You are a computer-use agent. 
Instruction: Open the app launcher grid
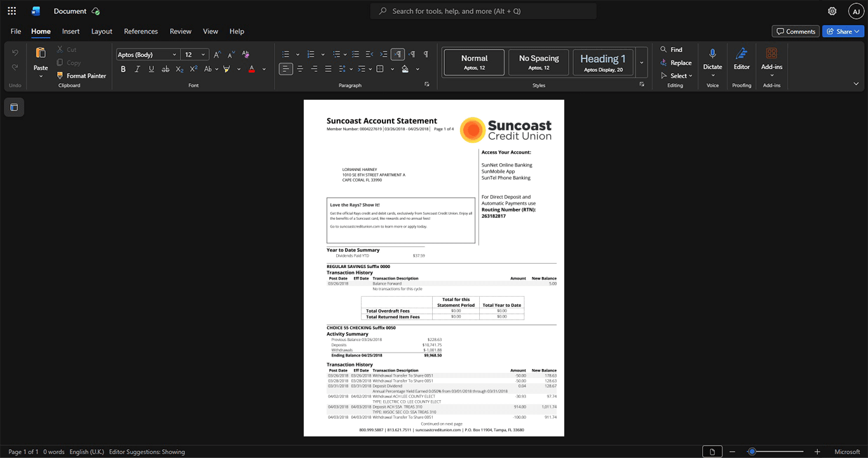(11, 11)
